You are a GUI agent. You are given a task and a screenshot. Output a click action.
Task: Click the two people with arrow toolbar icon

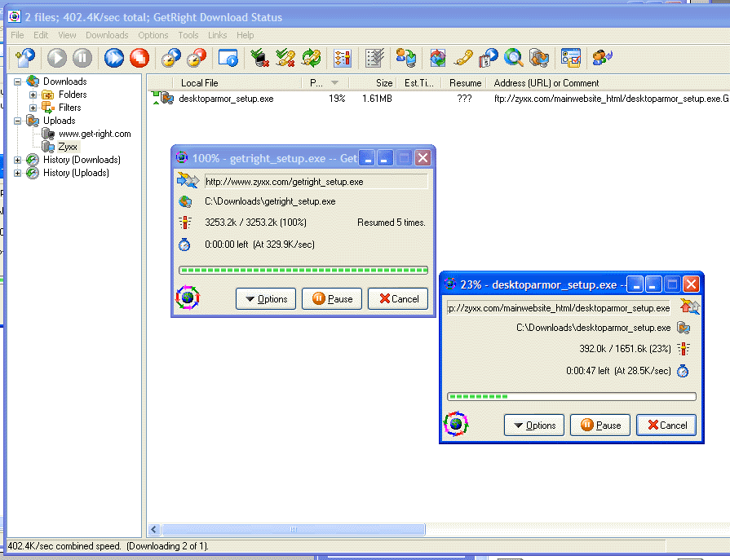[x=603, y=58]
